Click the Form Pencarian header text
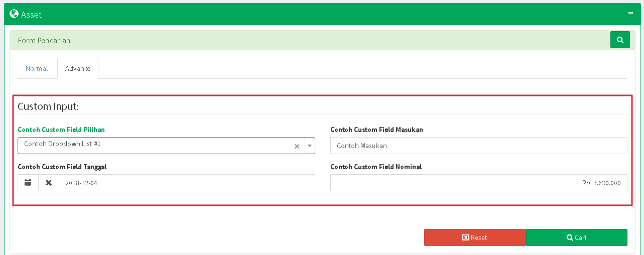The width and height of the screenshot is (644, 255). click(x=44, y=40)
